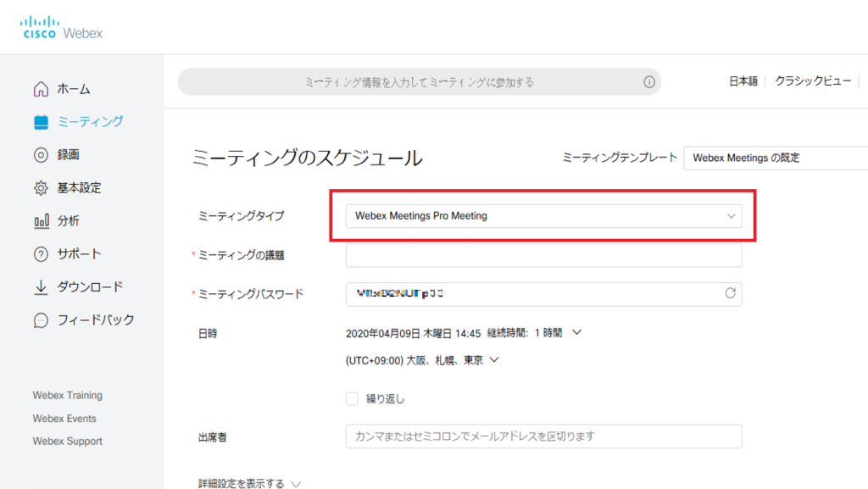
Task: Click the 継続時間: 1 時間 text
Action: (524, 333)
